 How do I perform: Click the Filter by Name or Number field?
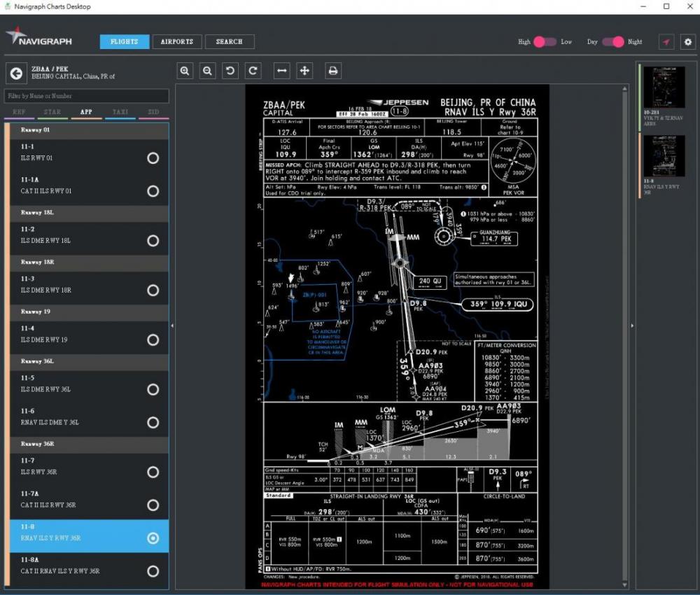tap(87, 96)
